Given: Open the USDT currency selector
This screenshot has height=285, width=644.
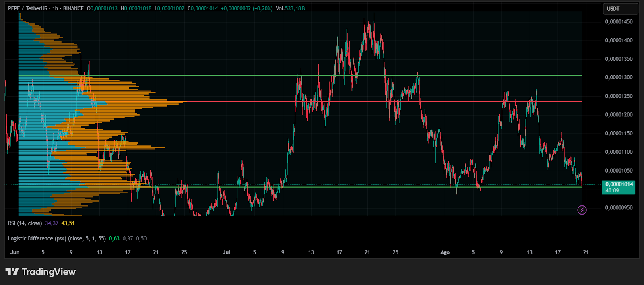Looking at the screenshot, I should (x=620, y=9).
